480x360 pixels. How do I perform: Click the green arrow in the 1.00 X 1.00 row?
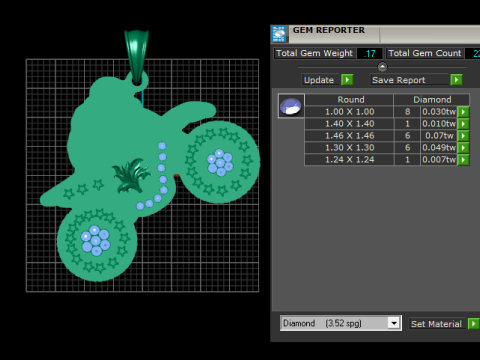463,112
